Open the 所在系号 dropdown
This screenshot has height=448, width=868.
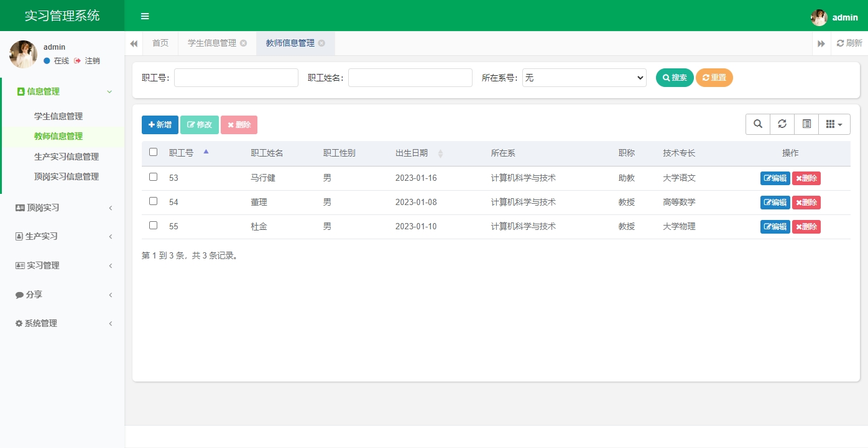click(584, 78)
